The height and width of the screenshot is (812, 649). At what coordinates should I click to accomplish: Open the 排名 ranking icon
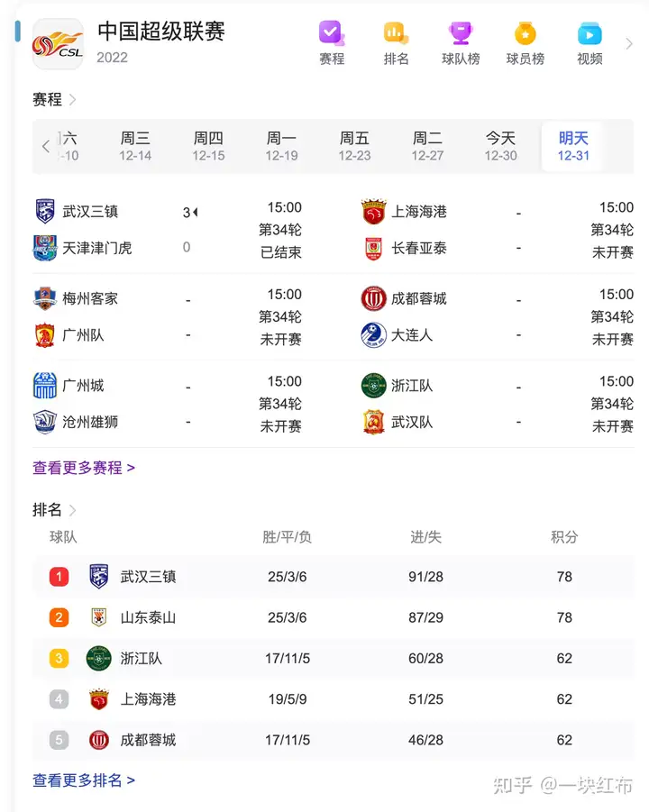coord(396,34)
